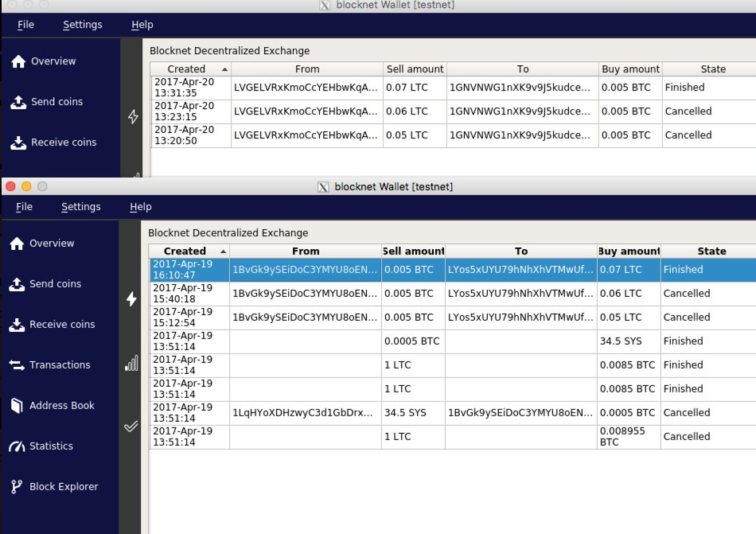Sort by Created column in lower table

(x=189, y=251)
